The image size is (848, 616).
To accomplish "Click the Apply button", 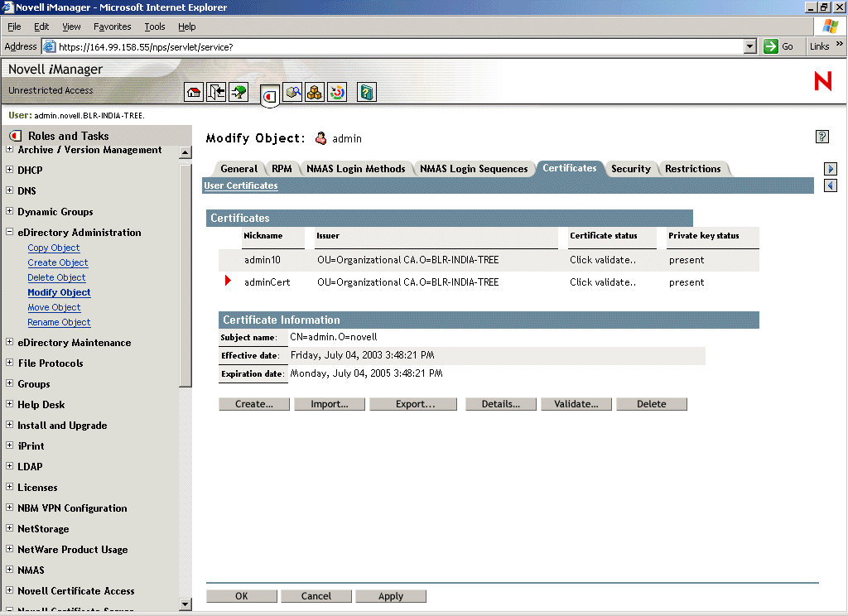I will 391,596.
